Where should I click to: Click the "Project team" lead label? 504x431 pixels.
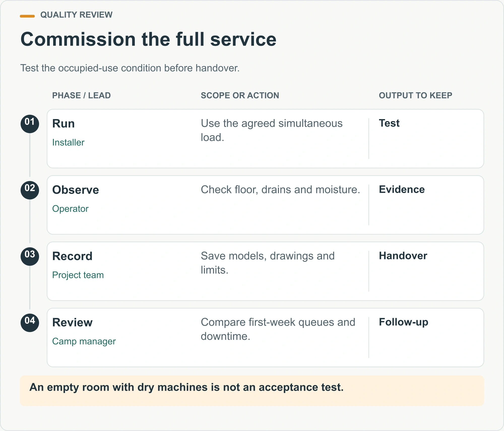[x=78, y=275]
